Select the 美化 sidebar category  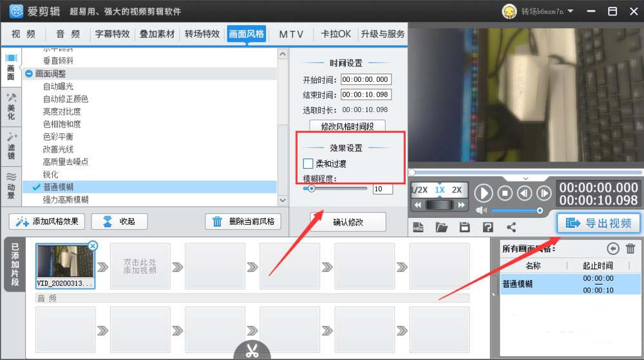11,107
